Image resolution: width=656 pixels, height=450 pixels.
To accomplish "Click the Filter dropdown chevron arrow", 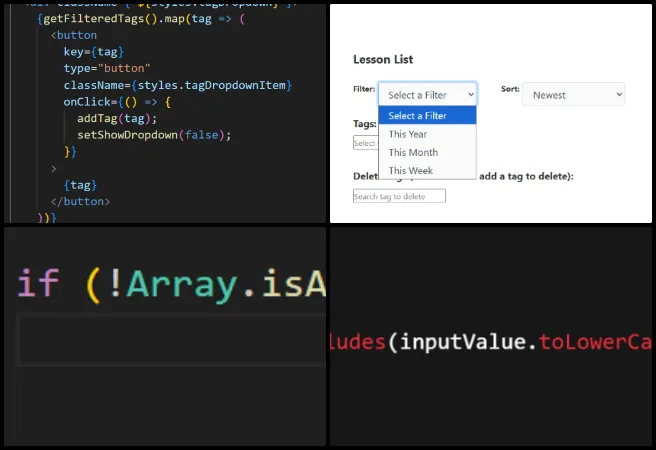I will (468, 95).
